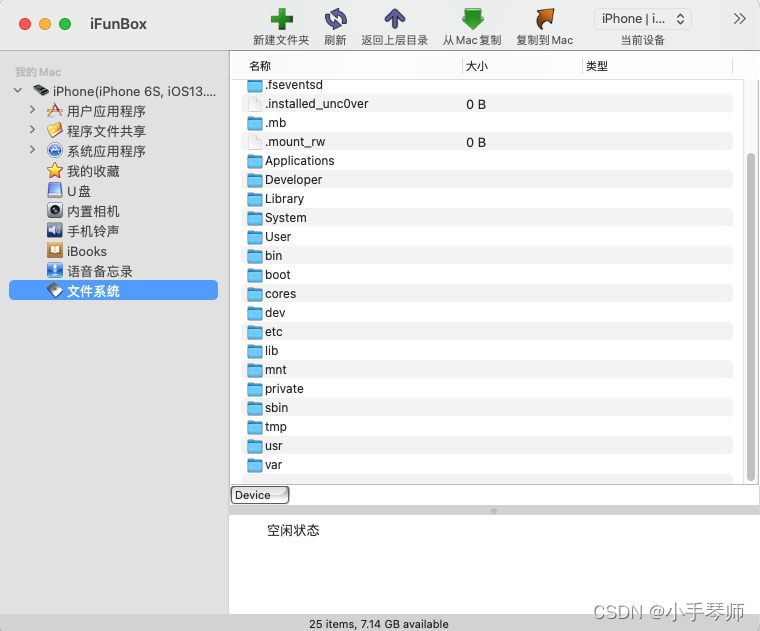Open 语音备忘录 voice memos icon
The height and width of the screenshot is (631, 760).
coord(55,270)
